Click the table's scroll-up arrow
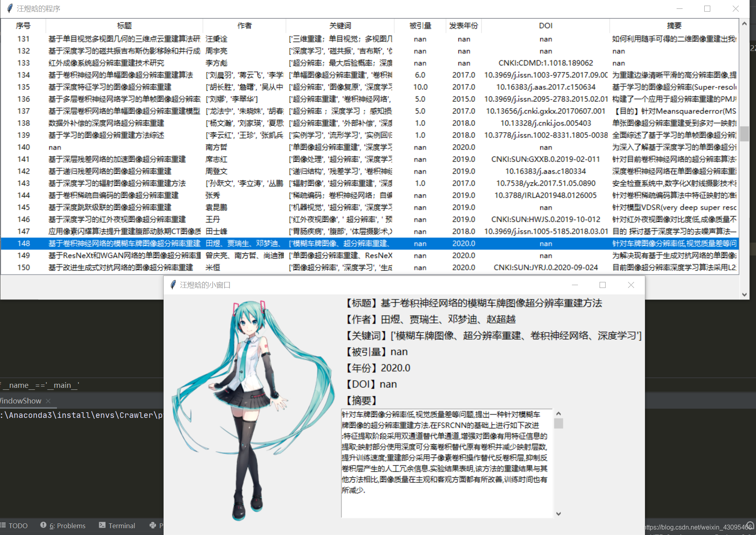This screenshot has height=535, width=756. pos(744,24)
